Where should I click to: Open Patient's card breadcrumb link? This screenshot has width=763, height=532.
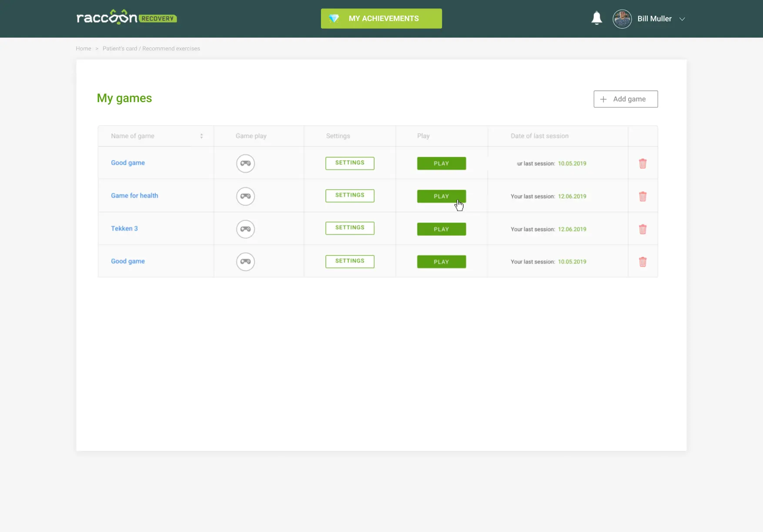click(x=120, y=49)
